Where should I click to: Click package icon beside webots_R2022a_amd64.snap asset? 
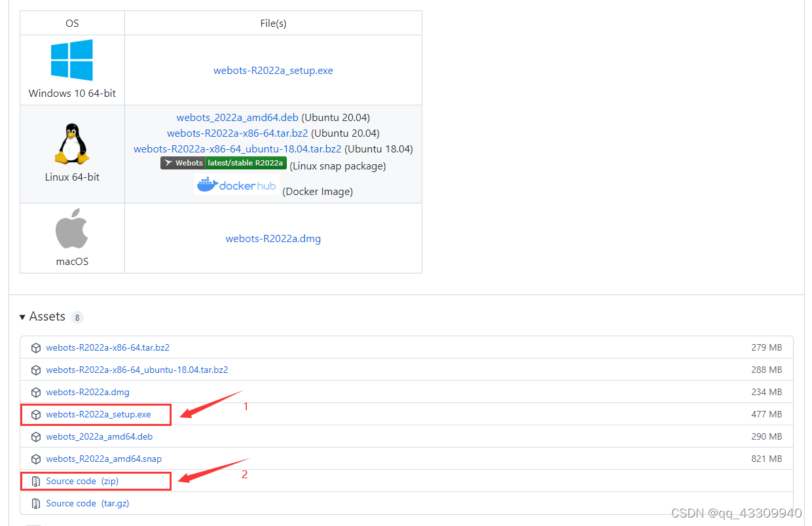[x=36, y=459]
